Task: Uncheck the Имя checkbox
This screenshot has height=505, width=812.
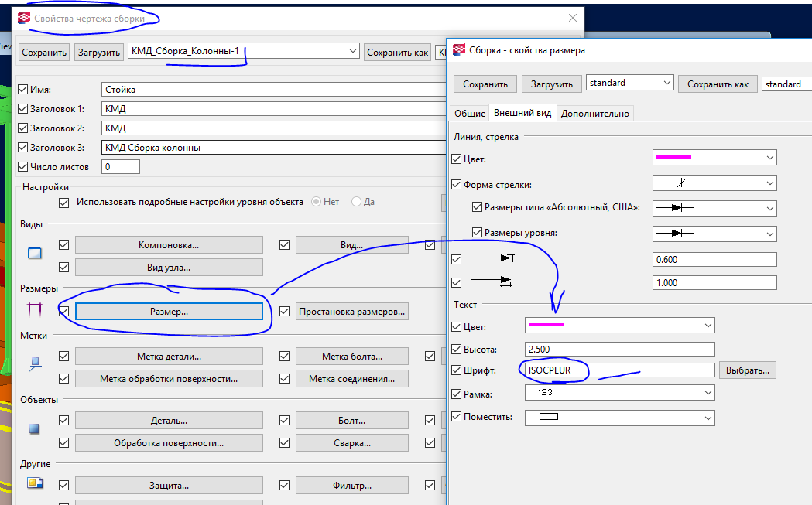Action: (x=22, y=90)
